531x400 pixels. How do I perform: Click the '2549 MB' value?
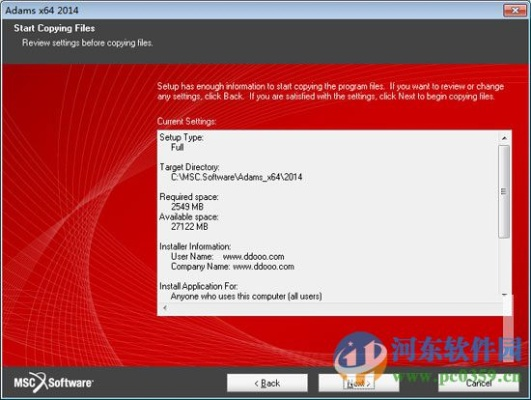point(187,207)
